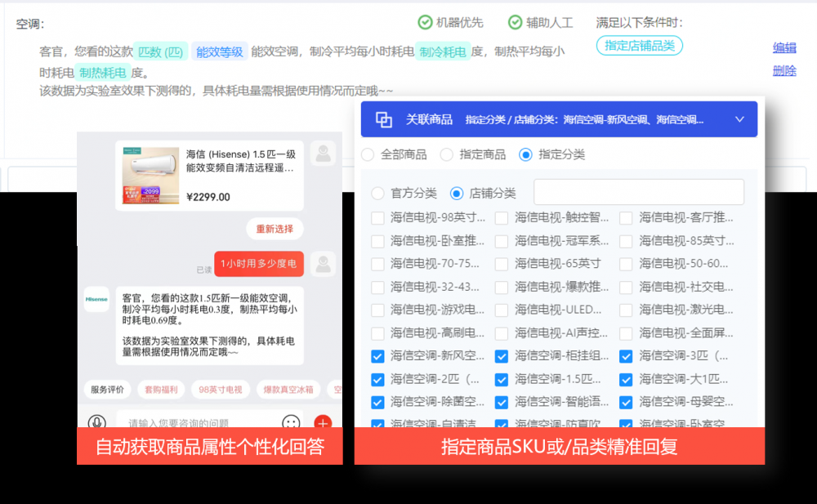Uncheck the 海信空调-3匹 category box
Screen dimensions: 817x504
coord(626,356)
